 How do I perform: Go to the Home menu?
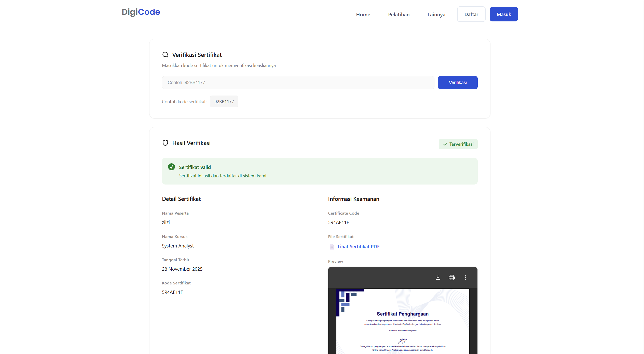363,15
